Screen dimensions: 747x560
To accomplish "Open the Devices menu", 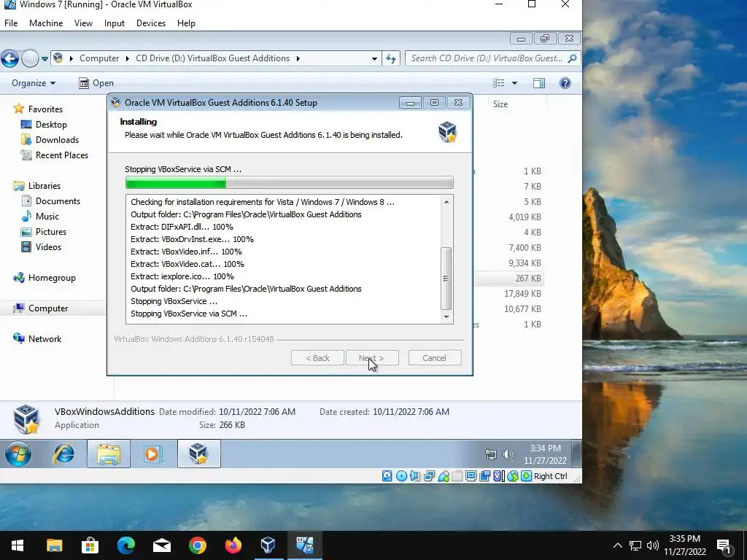I will point(151,23).
